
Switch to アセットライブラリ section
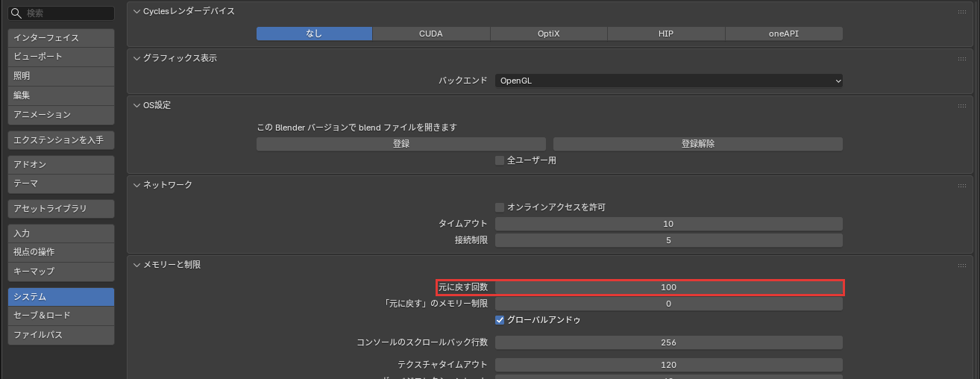[61, 208]
